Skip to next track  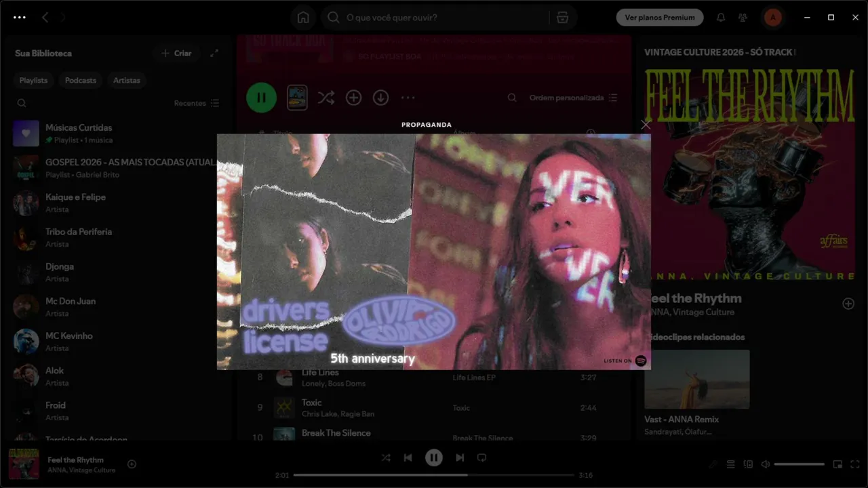pos(460,457)
